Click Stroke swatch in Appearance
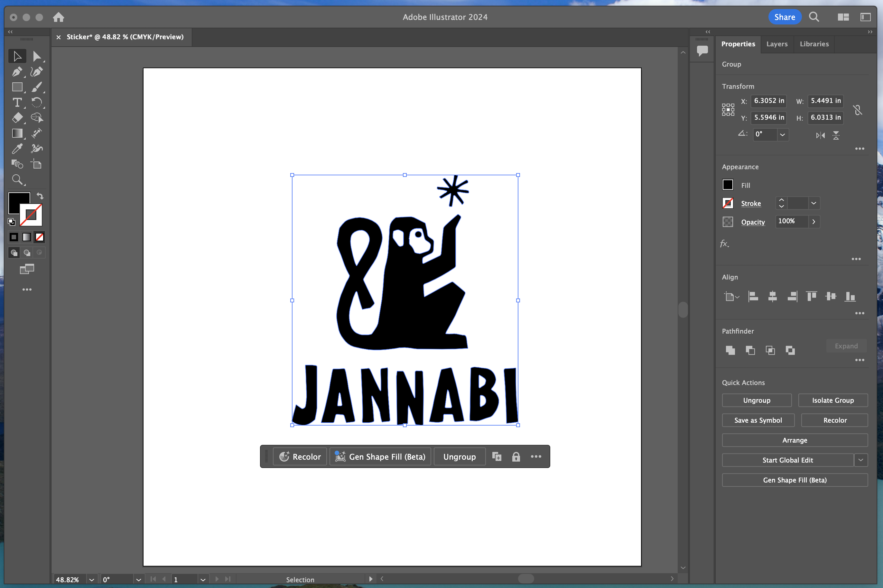 click(727, 203)
